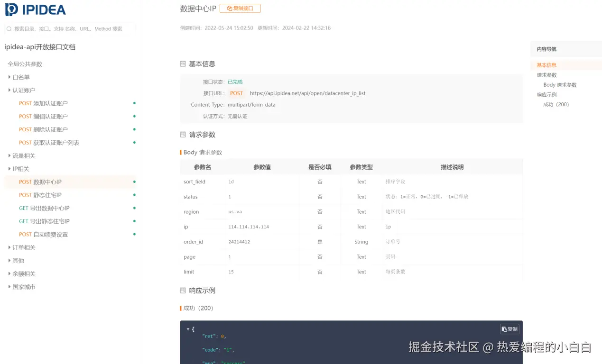Image resolution: width=602 pixels, height=364 pixels.
Task: Click the POST method badge in 接口URL
Action: 236,93
